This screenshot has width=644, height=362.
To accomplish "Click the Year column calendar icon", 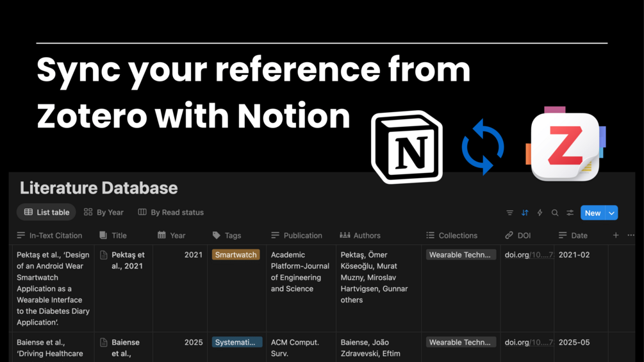I will [162, 235].
